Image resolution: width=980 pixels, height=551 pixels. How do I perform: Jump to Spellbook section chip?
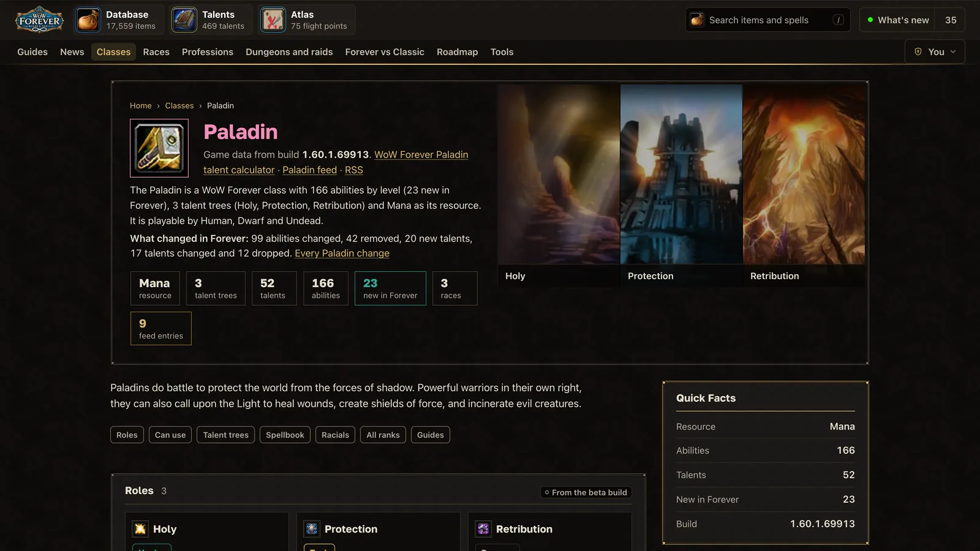click(x=285, y=435)
